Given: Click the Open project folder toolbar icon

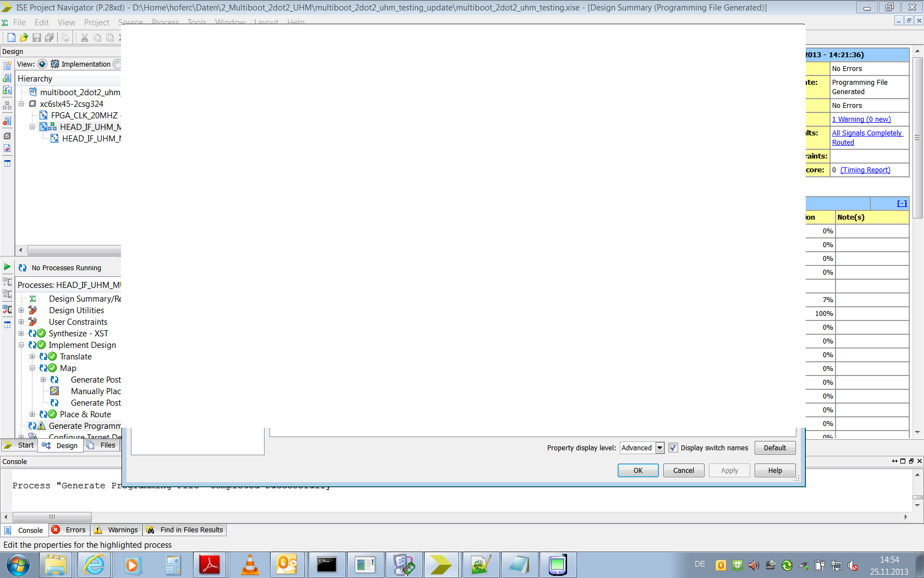Looking at the screenshot, I should click(x=24, y=37).
